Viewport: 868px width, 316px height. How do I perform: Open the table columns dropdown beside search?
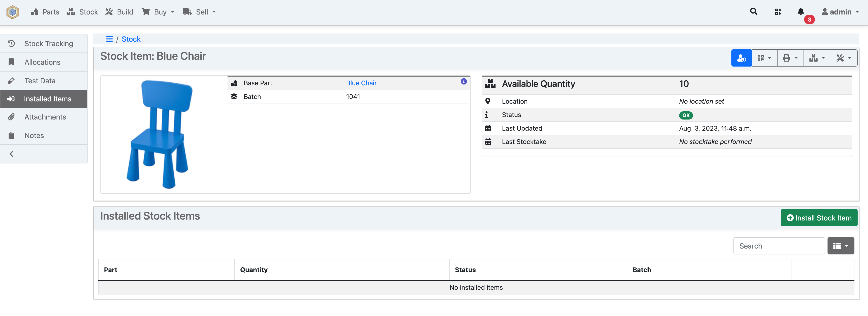click(x=841, y=246)
